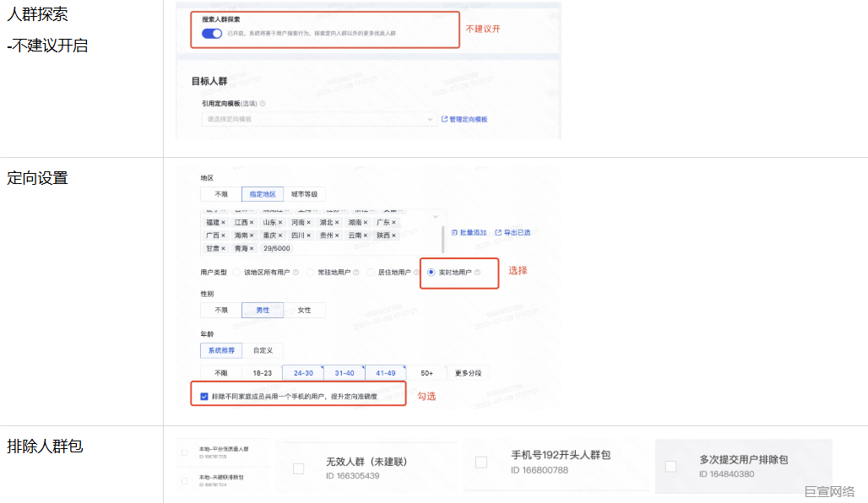Select the 指定地区 tab
Image resolution: width=868 pixels, height=503 pixels.
click(263, 194)
